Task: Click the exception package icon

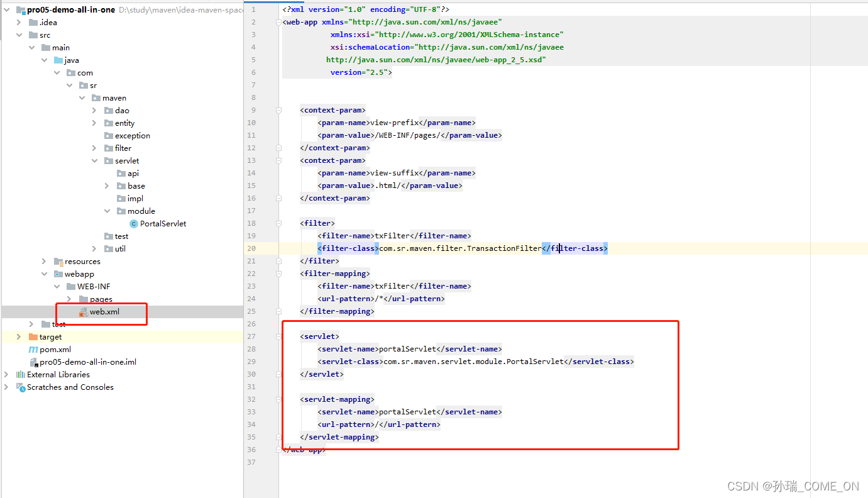Action: [109, 136]
